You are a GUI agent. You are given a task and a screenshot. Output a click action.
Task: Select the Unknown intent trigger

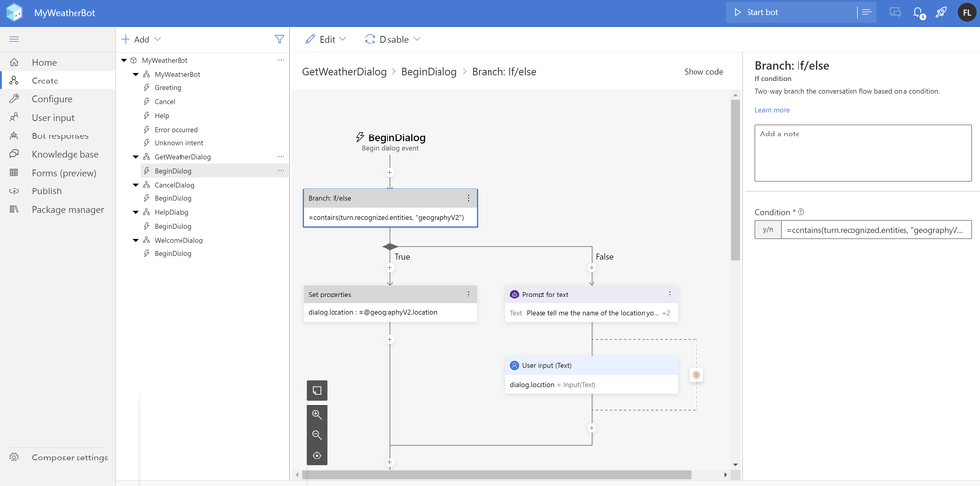[x=179, y=143]
